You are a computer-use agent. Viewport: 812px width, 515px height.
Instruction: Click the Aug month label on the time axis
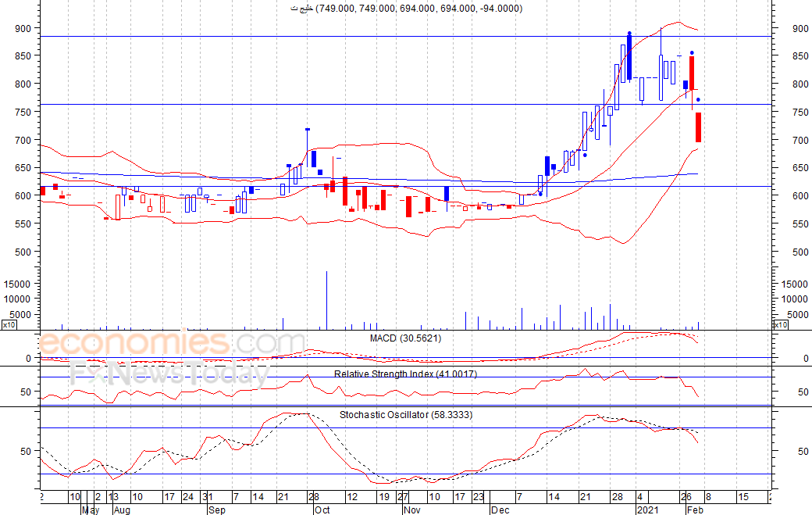123,510
